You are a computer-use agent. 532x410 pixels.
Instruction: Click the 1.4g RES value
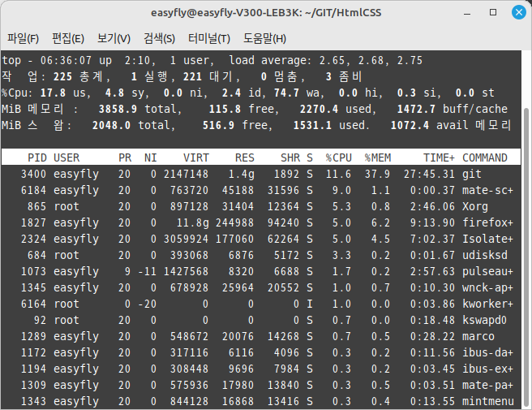[x=241, y=174]
